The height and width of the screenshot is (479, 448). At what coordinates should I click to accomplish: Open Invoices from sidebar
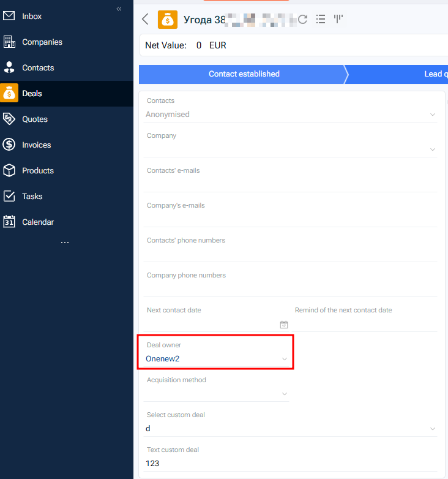pos(37,145)
